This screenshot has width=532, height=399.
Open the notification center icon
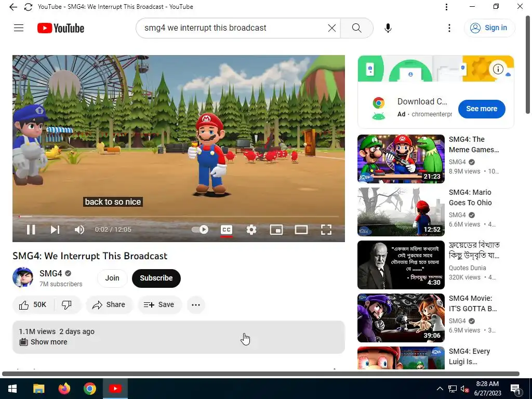[x=515, y=389]
